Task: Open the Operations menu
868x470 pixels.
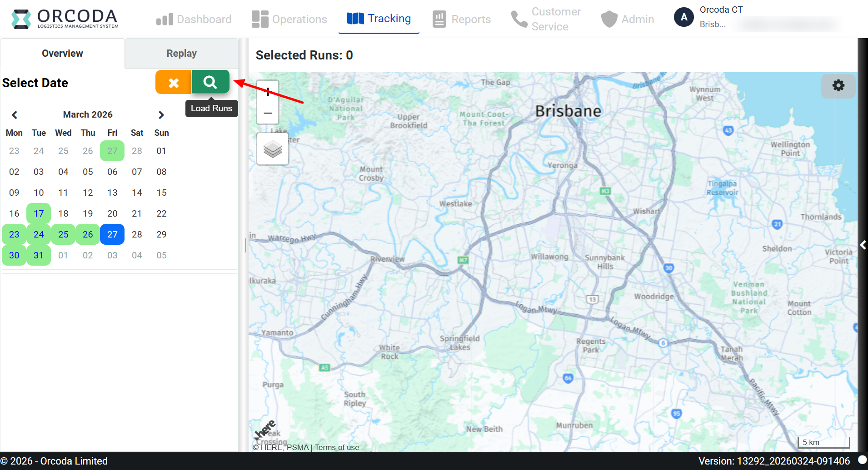Action: click(x=289, y=19)
